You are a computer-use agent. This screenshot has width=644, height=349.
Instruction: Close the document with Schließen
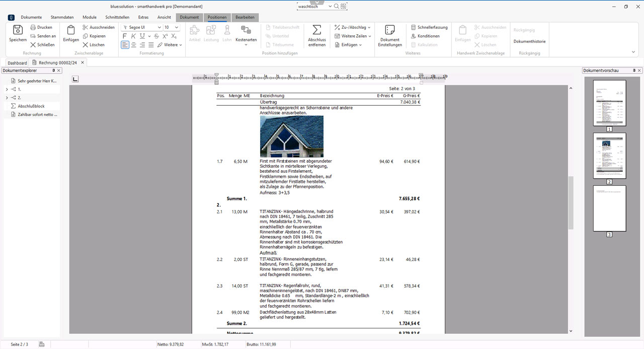tap(42, 44)
